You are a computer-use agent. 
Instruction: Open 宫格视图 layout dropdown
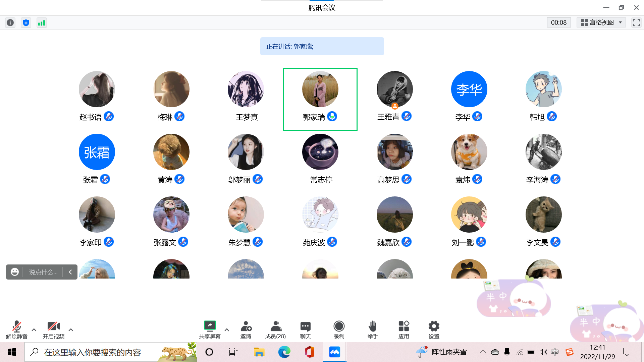[x=601, y=22]
